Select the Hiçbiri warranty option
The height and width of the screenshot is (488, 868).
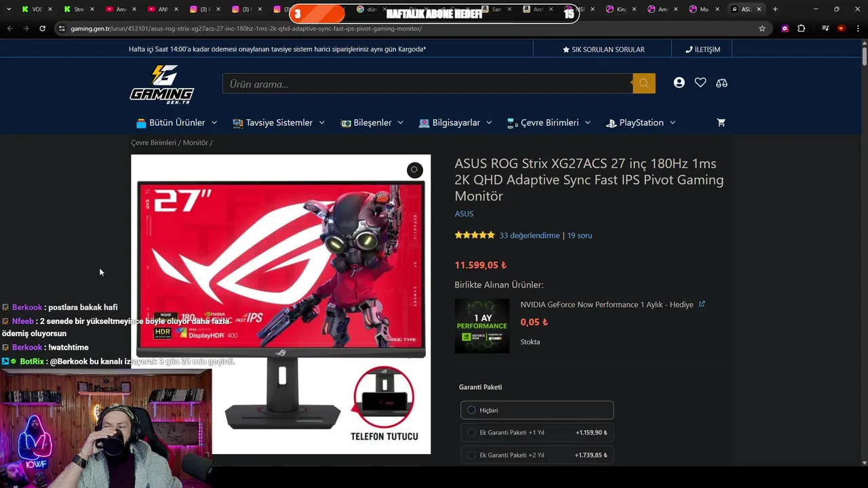(x=537, y=410)
